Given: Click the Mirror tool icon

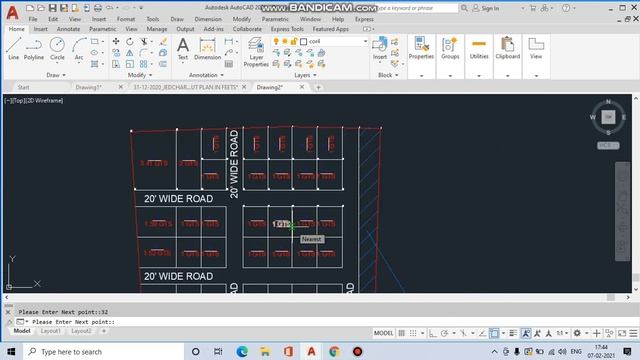Looking at the screenshot, I should click(129, 53).
